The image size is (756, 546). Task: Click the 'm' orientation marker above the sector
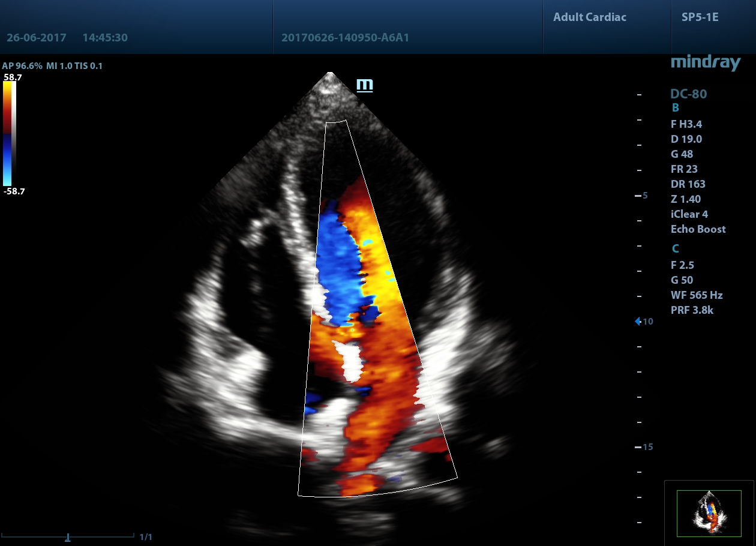(x=364, y=85)
